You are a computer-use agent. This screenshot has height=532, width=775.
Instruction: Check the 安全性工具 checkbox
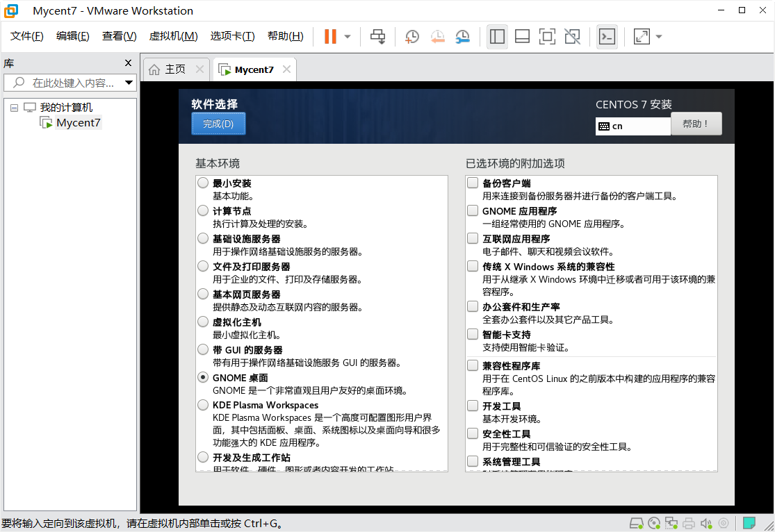473,433
